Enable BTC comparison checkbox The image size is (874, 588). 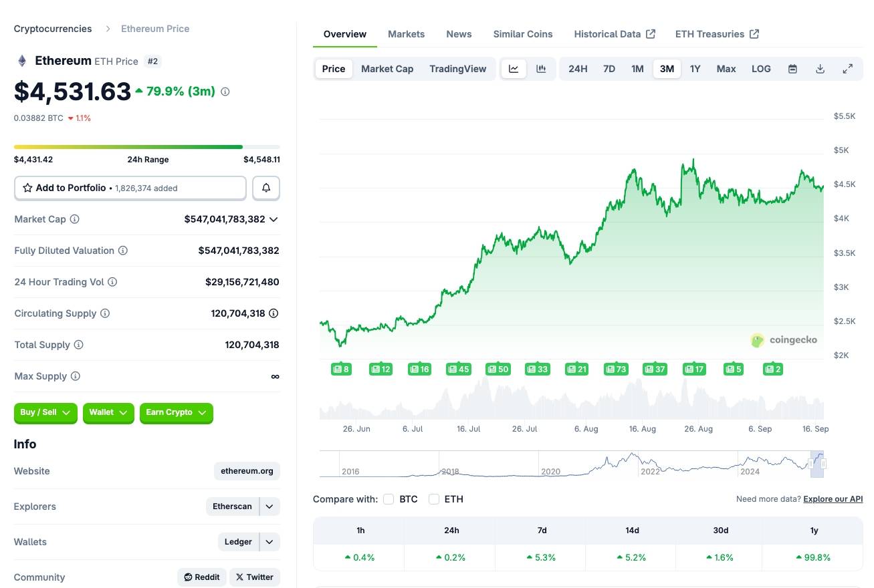tap(389, 499)
